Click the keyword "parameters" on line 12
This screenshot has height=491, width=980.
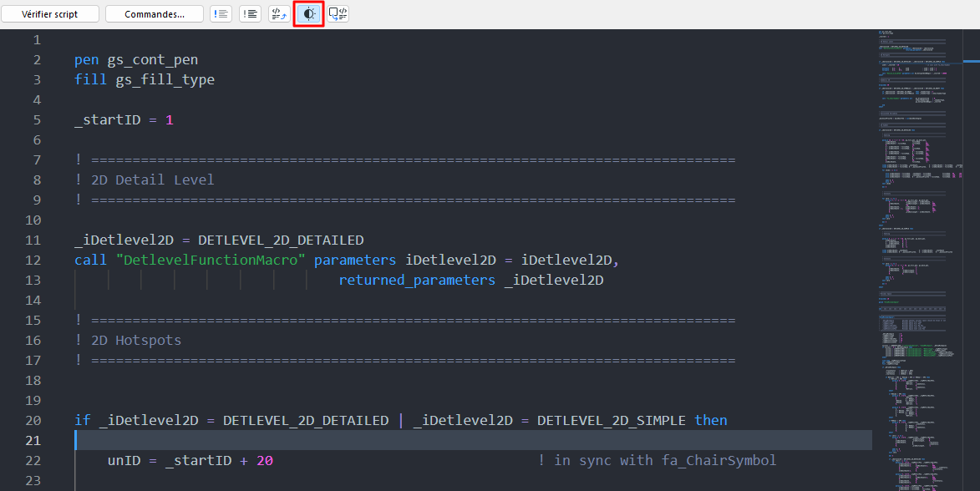355,260
